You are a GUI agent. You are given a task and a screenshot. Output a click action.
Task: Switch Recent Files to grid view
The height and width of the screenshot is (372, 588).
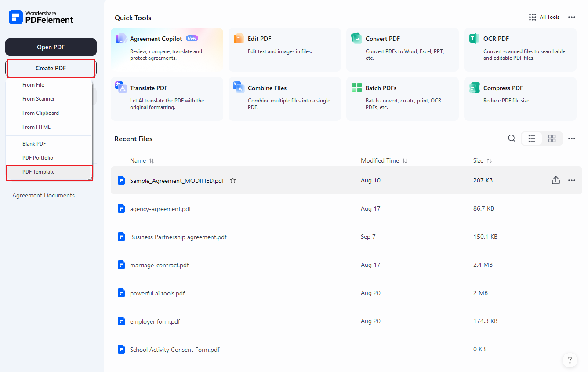552,139
